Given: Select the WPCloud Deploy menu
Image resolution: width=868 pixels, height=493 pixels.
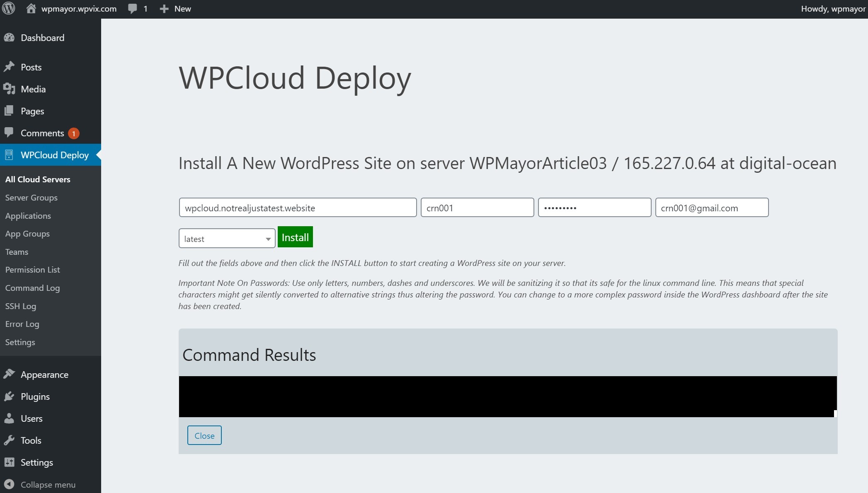Looking at the screenshot, I should coord(51,155).
